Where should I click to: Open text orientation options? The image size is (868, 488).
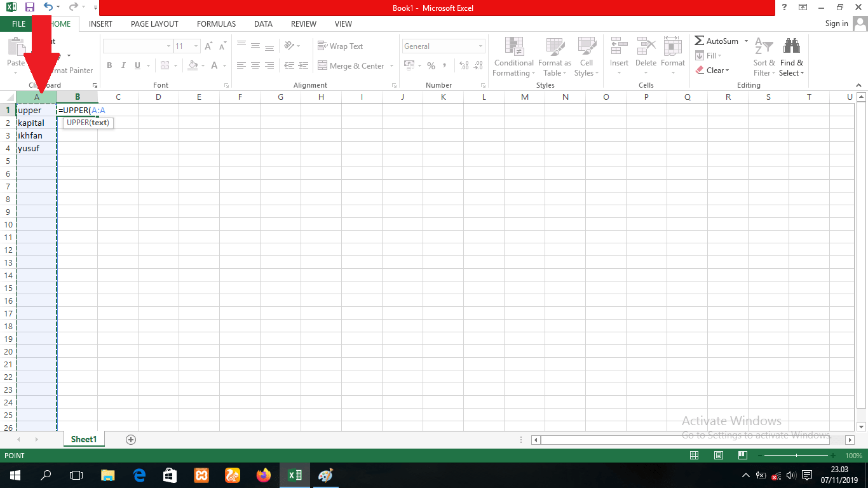tap(292, 46)
